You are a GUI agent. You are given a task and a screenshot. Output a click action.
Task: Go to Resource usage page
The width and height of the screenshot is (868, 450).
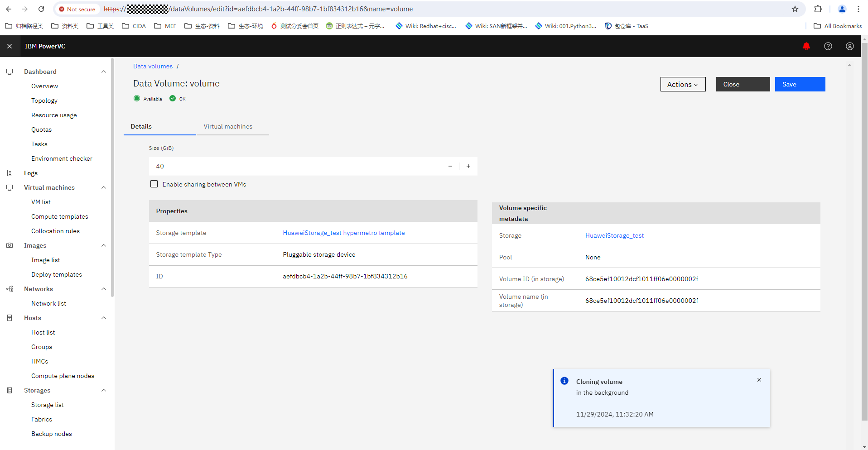click(54, 115)
